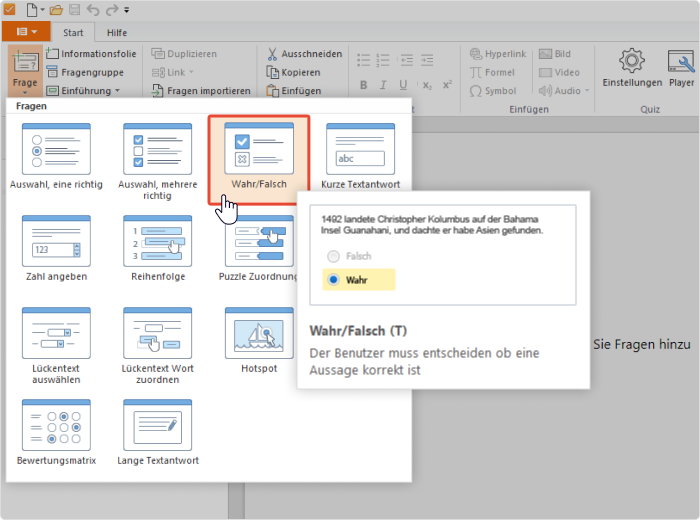Pick the Puzzle Zuordnung question type
The height and width of the screenshot is (520, 700).
[x=259, y=248]
